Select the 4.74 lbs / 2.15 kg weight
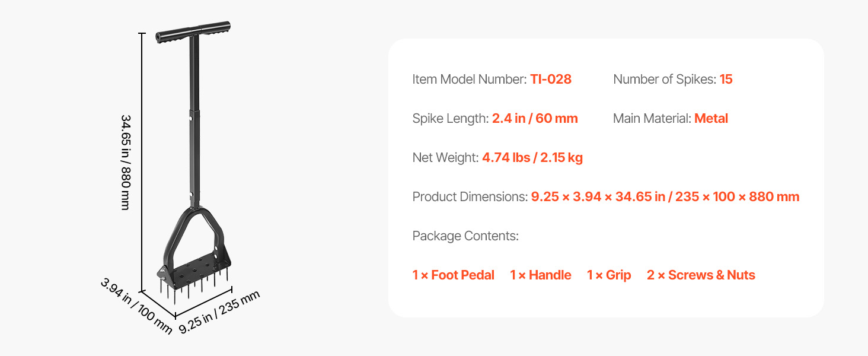The width and height of the screenshot is (868, 356). coord(532,158)
